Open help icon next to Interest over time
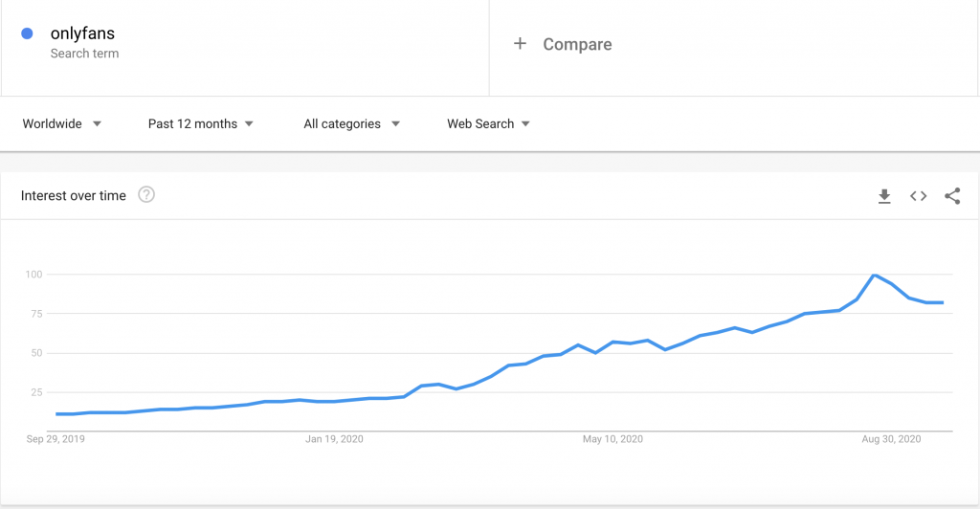Image resolution: width=980 pixels, height=509 pixels. (146, 195)
